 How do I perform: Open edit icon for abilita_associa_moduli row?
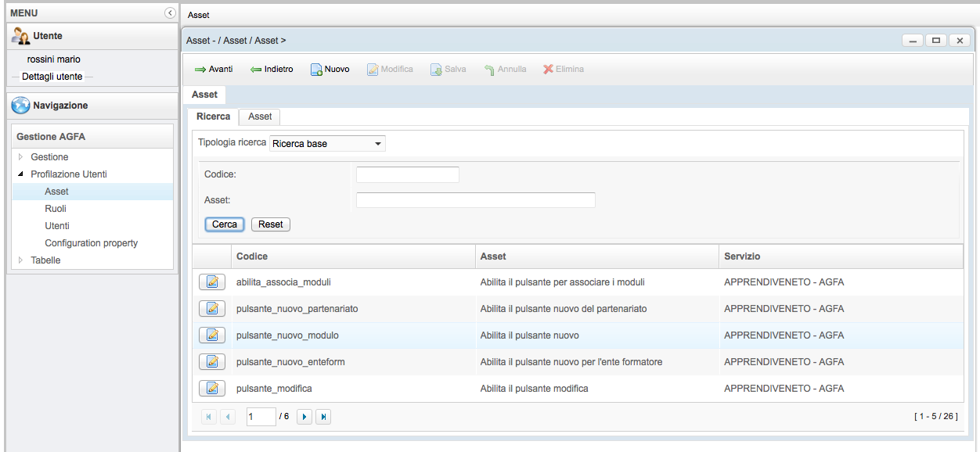pos(211,282)
